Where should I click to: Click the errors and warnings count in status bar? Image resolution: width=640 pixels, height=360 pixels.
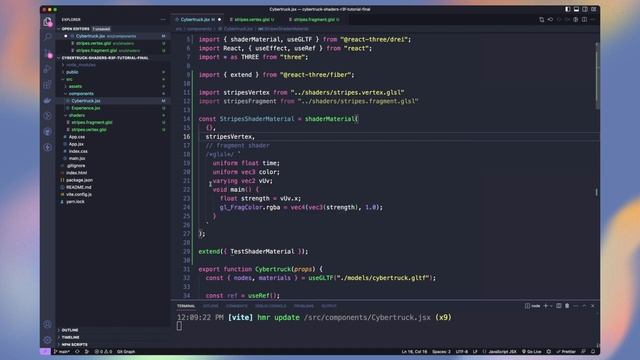[x=103, y=351]
